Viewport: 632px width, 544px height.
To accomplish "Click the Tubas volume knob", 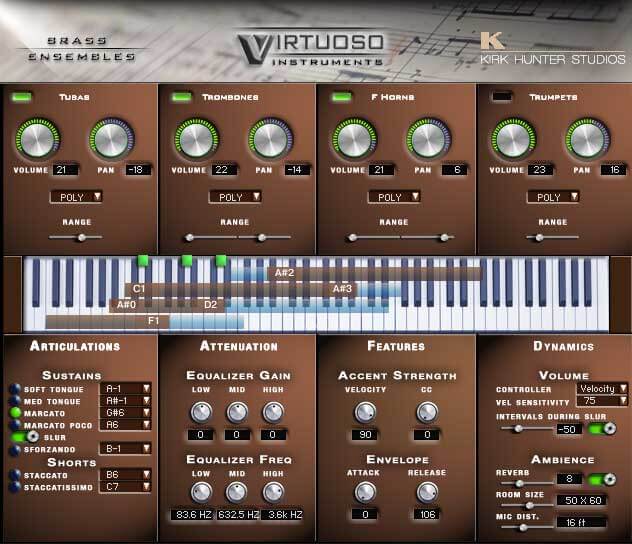I will (x=37, y=139).
